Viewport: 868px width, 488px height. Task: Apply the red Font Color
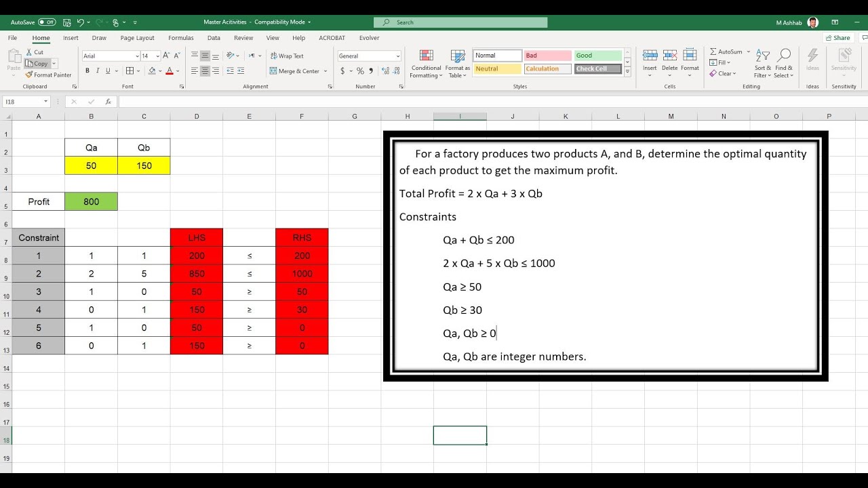coord(169,70)
